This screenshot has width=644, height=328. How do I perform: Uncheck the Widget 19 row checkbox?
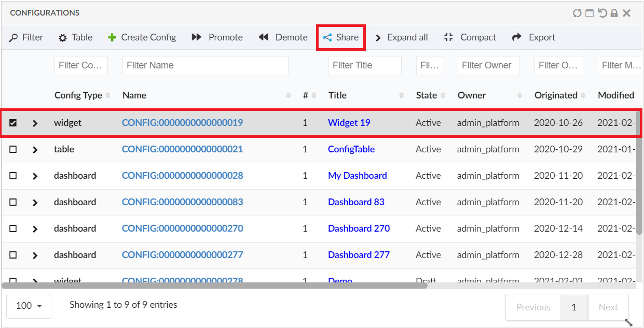click(x=13, y=123)
